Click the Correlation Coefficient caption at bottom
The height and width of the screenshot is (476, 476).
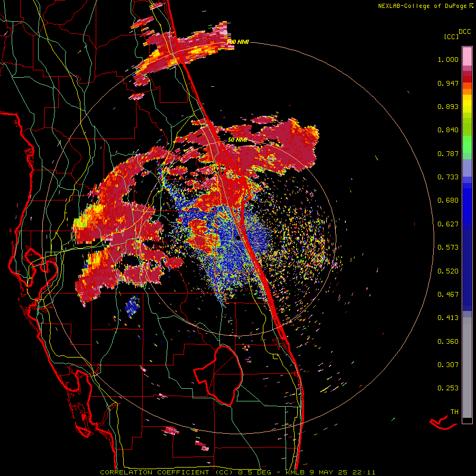click(x=237, y=472)
